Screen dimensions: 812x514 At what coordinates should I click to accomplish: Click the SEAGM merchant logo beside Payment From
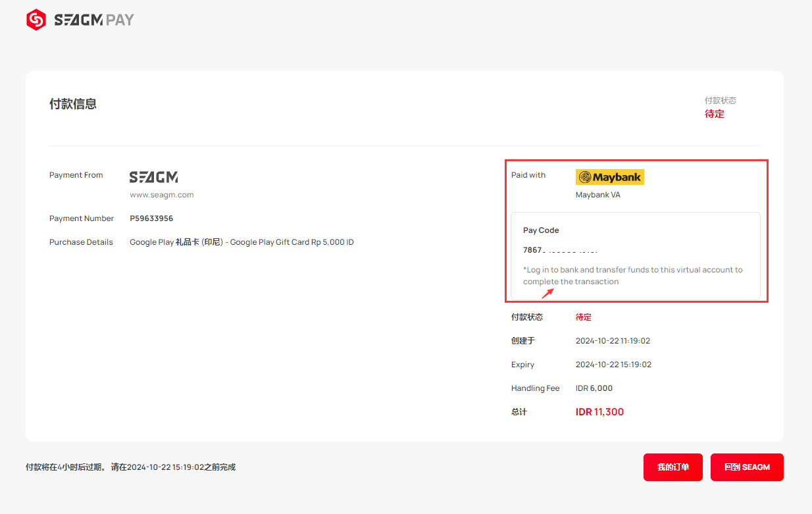[153, 177]
